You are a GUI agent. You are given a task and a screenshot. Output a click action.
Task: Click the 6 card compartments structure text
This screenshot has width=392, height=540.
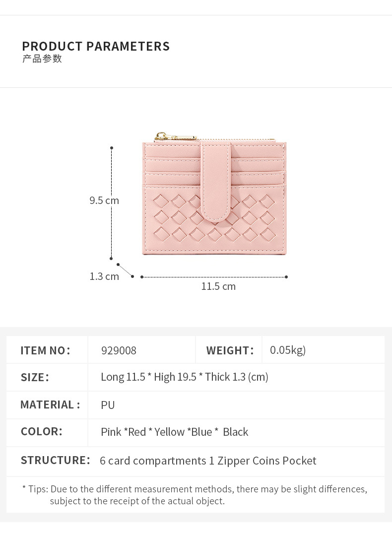click(x=208, y=461)
